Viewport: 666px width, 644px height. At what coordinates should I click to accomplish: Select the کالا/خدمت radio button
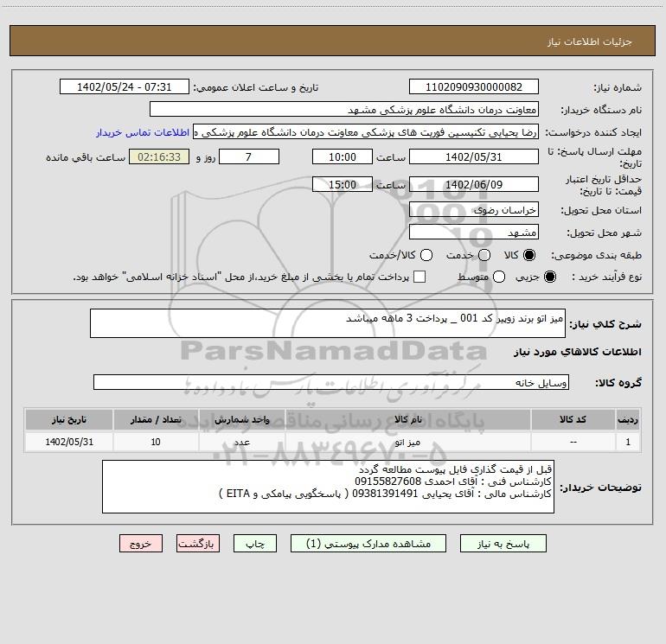(x=426, y=255)
